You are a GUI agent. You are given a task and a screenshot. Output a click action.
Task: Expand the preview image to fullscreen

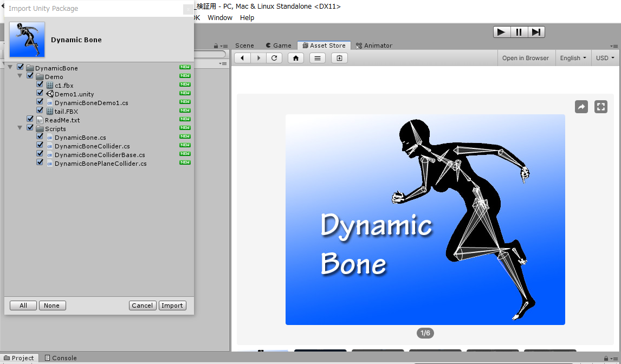(x=601, y=107)
